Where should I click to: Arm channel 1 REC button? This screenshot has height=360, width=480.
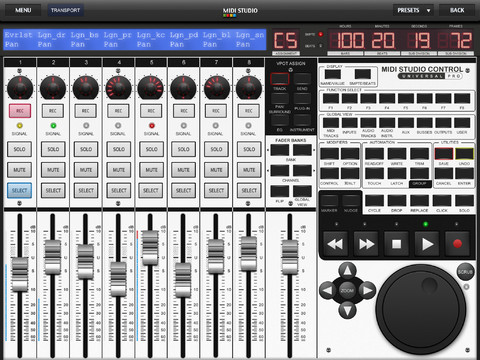tap(20, 111)
